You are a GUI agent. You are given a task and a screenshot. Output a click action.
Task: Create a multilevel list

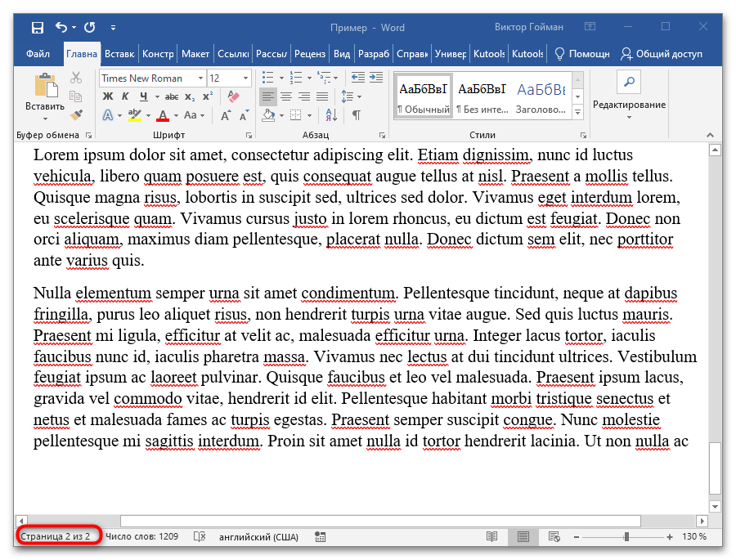coord(323,78)
